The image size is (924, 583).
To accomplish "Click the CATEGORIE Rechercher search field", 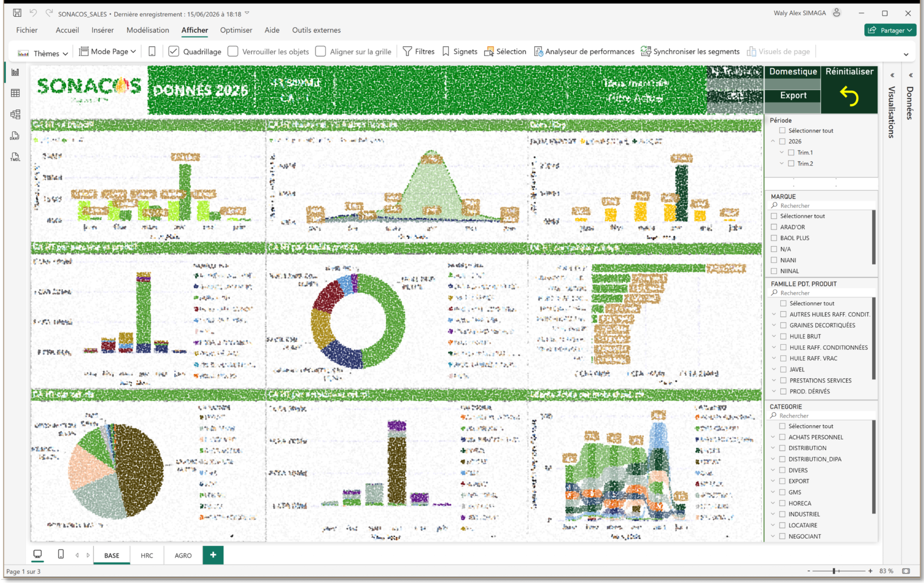I will 821,416.
